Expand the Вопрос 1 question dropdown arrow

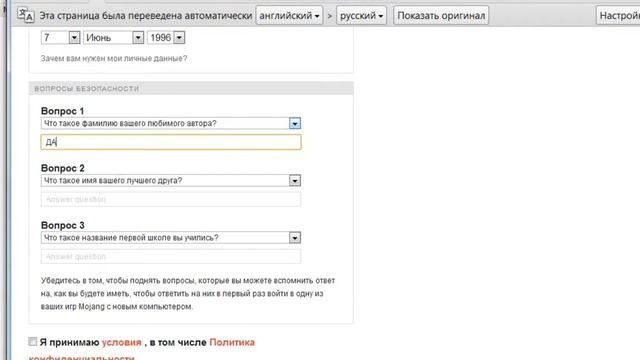(x=295, y=123)
